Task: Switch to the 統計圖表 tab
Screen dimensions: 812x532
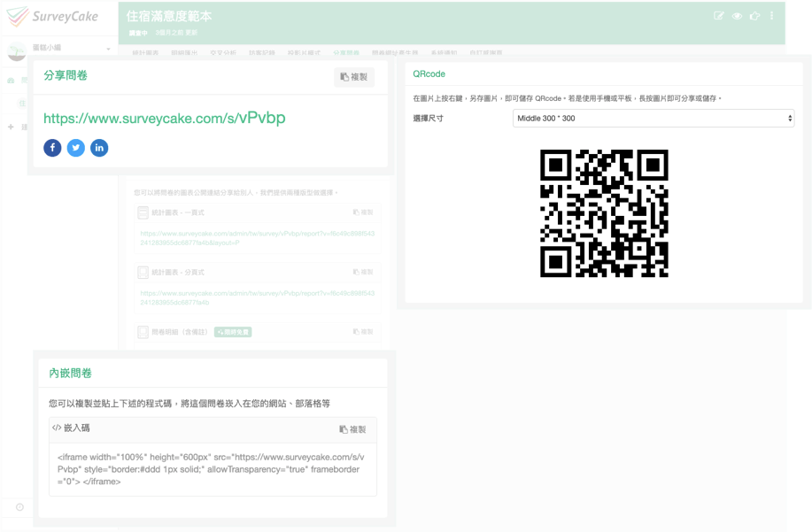Action: [x=145, y=52]
